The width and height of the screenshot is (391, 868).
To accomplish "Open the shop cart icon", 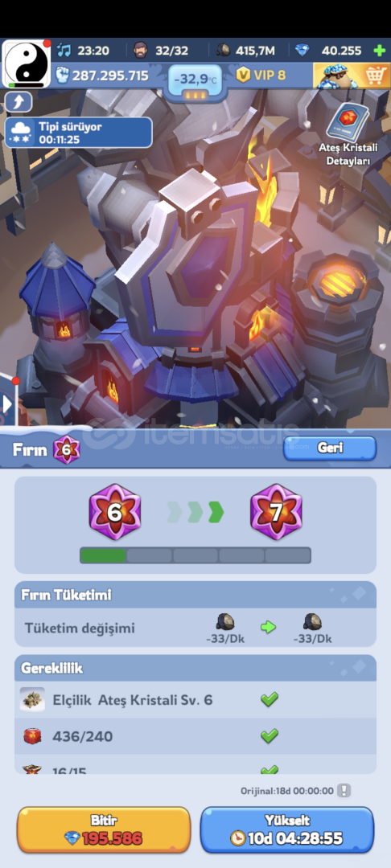I will coord(375,76).
